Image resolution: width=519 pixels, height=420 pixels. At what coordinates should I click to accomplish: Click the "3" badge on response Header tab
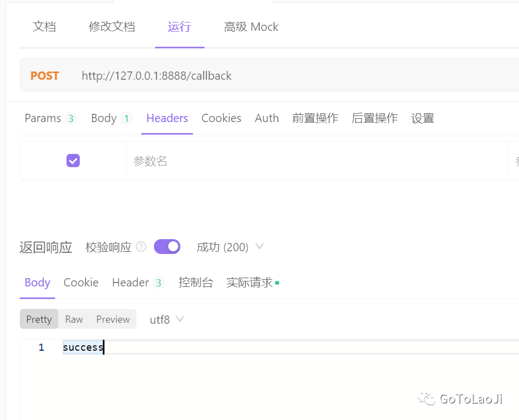[159, 281]
